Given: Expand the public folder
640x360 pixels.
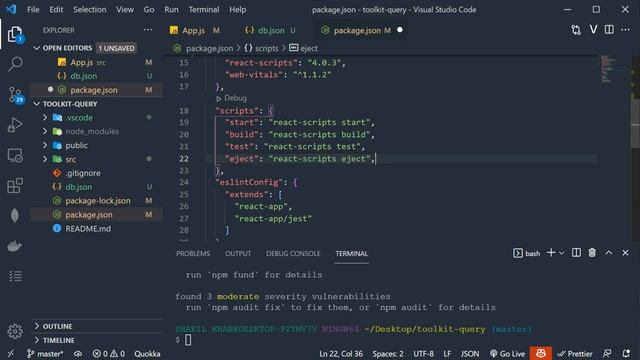Looking at the screenshot, I should click(45, 145).
